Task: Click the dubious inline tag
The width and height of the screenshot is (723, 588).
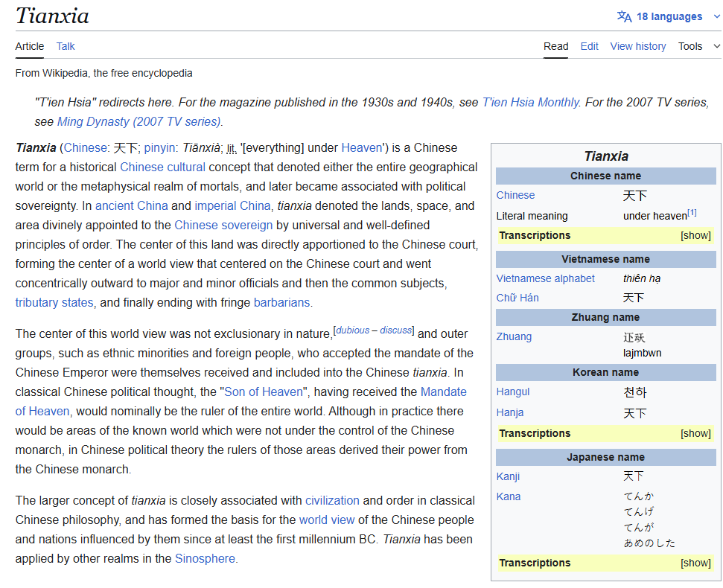Action: (352, 330)
